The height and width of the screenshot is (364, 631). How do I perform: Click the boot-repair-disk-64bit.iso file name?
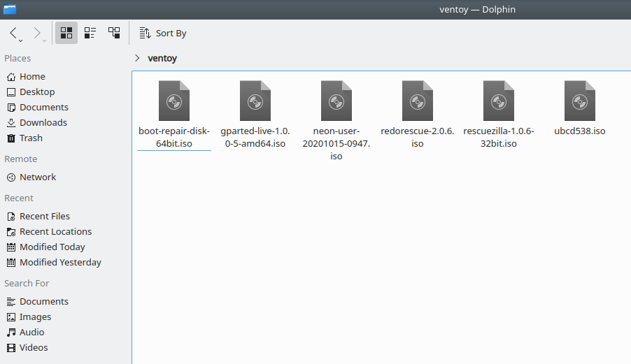pyautogui.click(x=174, y=138)
